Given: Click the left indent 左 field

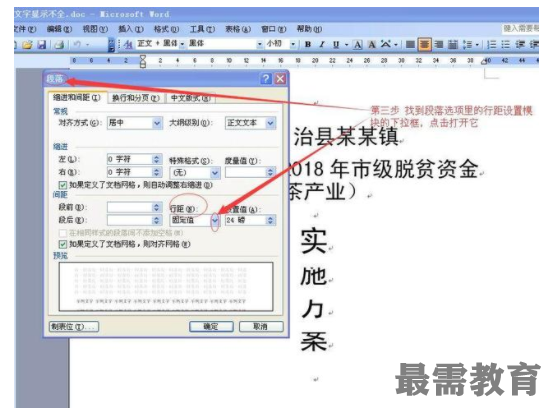Looking at the screenshot, I should (x=129, y=159).
